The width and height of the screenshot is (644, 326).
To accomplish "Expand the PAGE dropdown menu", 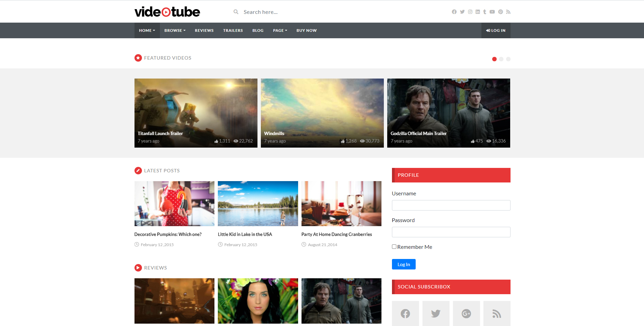I will [280, 30].
